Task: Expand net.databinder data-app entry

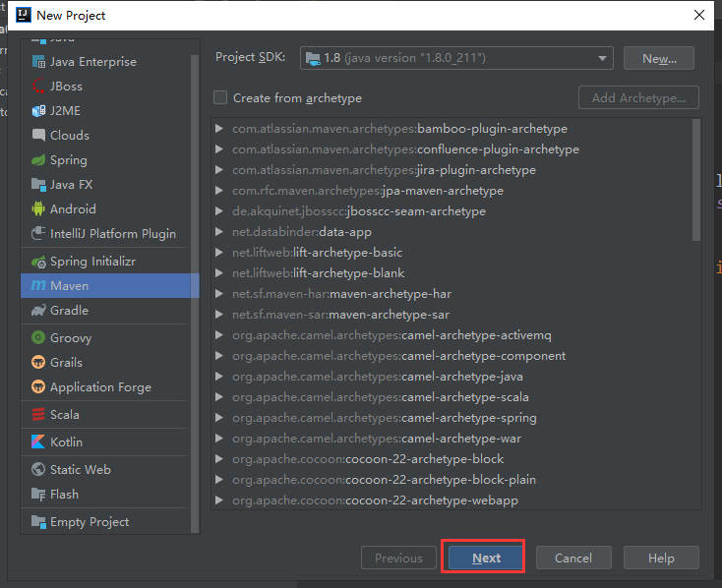Action: click(x=219, y=232)
